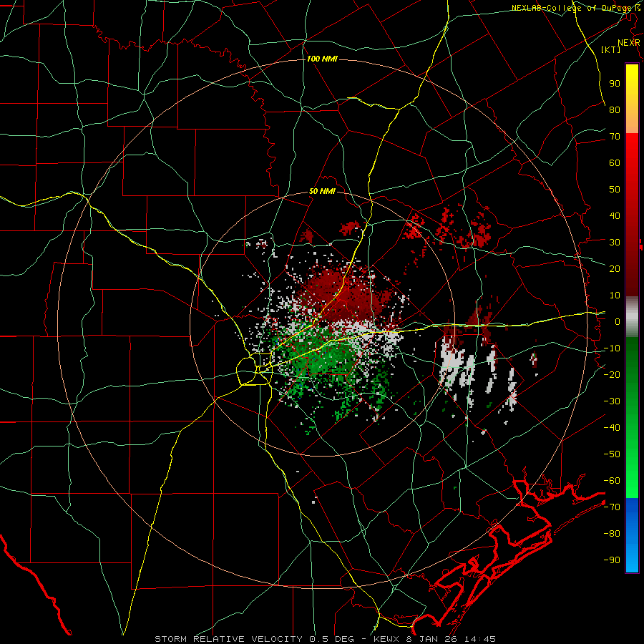Pick the gray zero-velocity segment of color bar
Screen dimensions: 644x644
point(632,316)
